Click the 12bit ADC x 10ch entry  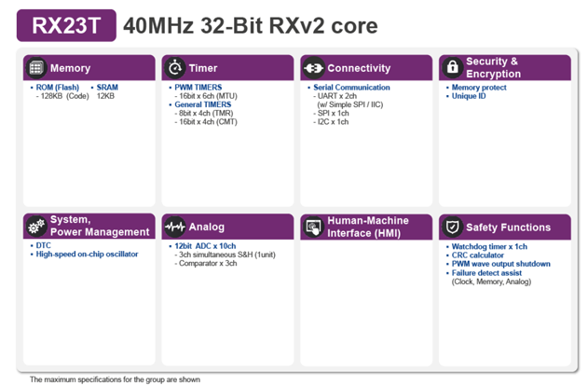point(205,246)
